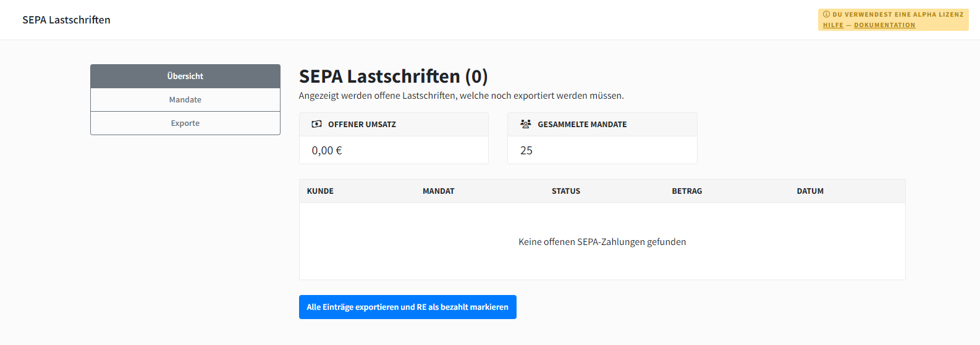Click the SEPA Lastschriften title in top bar
Viewport: 980px width, 345px height.
coord(66,20)
